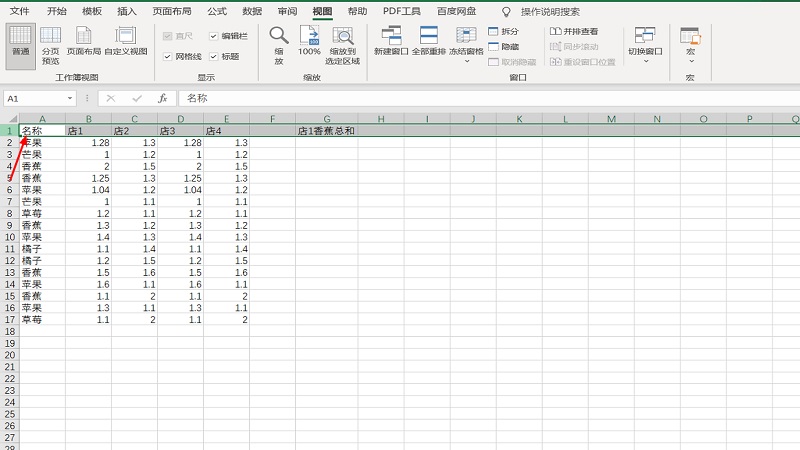The width and height of the screenshot is (800, 450).
Task: Click Arrange All (全部重排)
Action: 429,41
